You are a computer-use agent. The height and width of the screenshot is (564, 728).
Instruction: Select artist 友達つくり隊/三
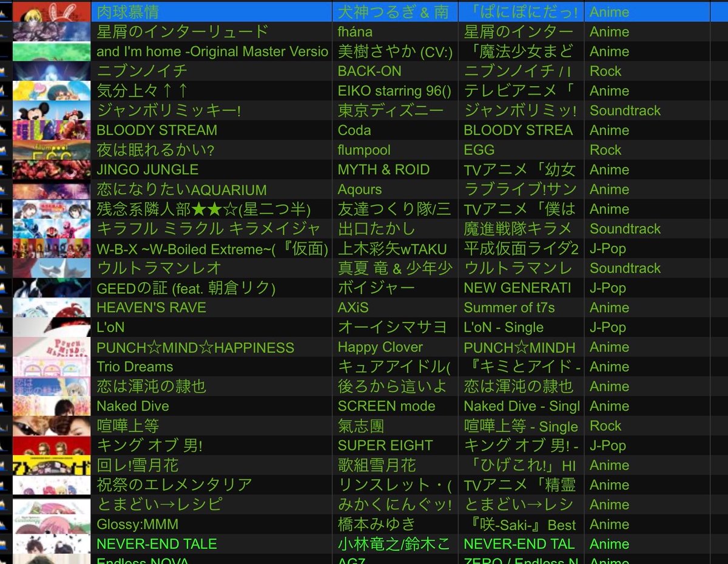coord(394,209)
